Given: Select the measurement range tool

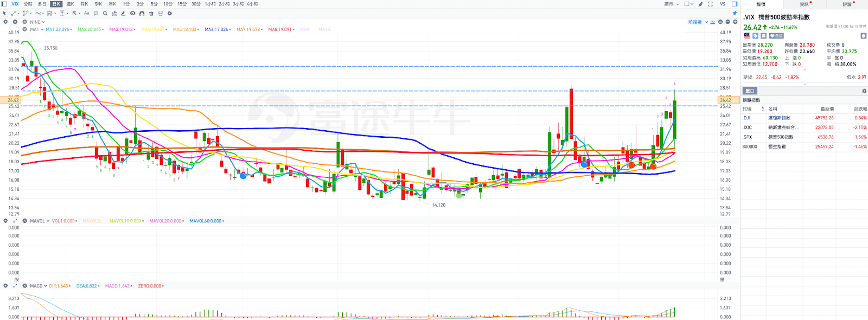Looking at the screenshot, I should click(51, 13).
